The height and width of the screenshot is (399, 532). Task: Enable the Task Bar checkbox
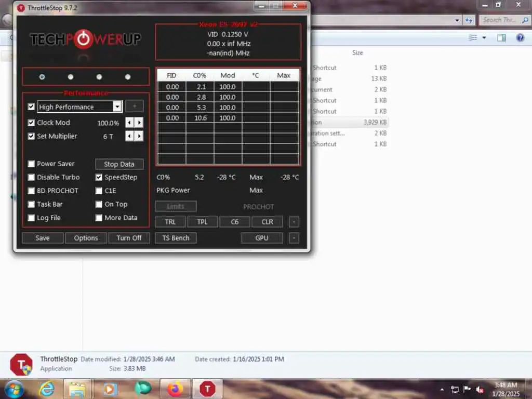click(x=31, y=204)
